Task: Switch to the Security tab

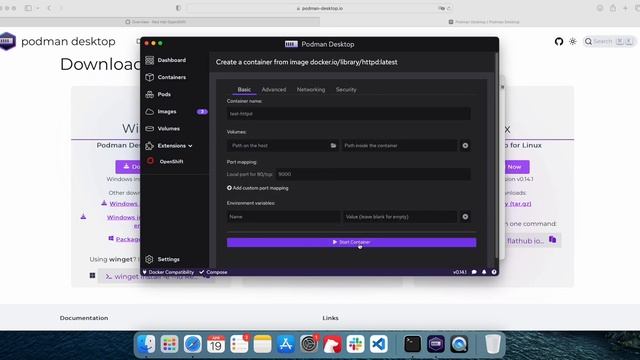Action: point(346,89)
